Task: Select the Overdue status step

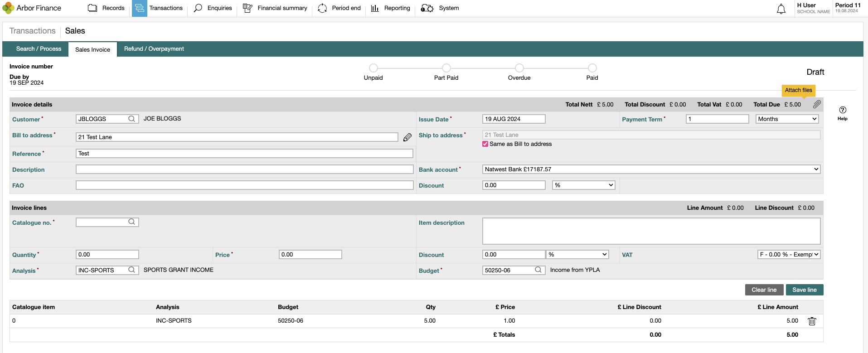Action: 519,68
